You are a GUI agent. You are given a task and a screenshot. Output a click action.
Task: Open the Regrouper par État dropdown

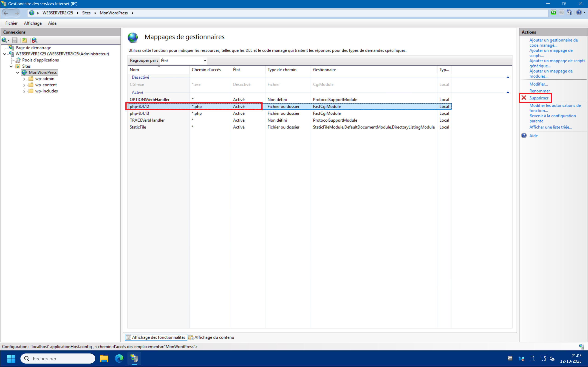click(x=205, y=61)
